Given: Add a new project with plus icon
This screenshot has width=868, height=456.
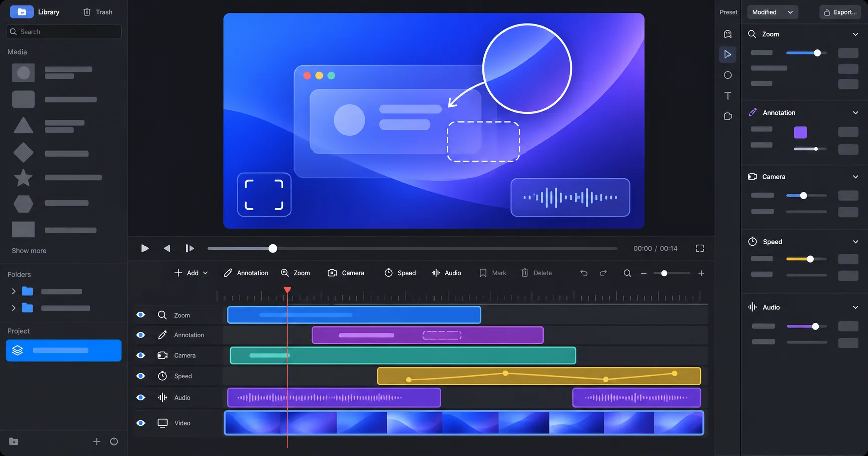Looking at the screenshot, I should pyautogui.click(x=97, y=442).
